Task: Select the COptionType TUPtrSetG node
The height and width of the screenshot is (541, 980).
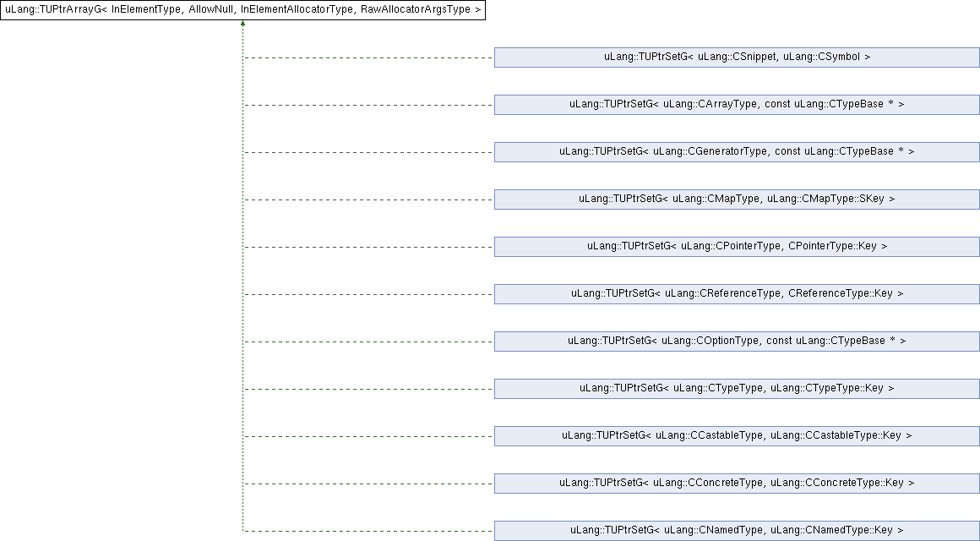Action: click(x=737, y=342)
